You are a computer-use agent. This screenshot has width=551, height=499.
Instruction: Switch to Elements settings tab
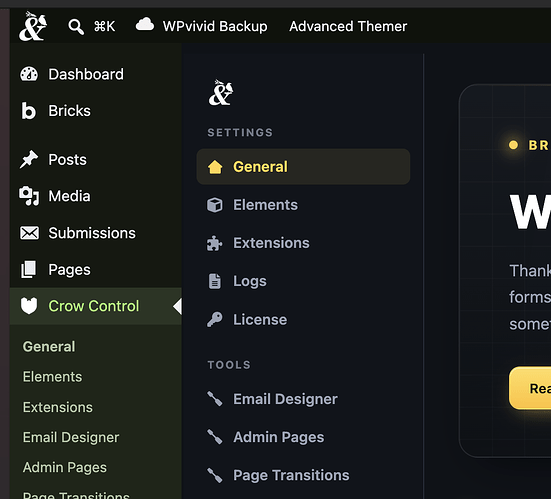click(266, 205)
